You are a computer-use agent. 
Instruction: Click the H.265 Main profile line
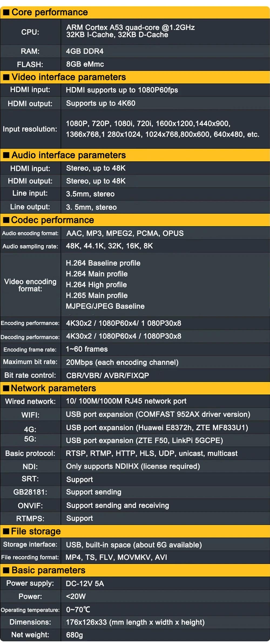[x=97, y=296]
